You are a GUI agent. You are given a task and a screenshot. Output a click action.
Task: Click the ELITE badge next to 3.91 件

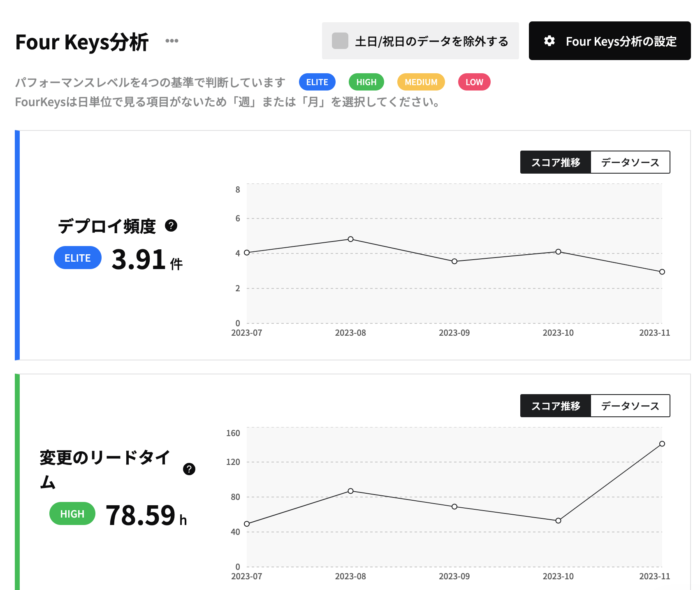pos(78,258)
